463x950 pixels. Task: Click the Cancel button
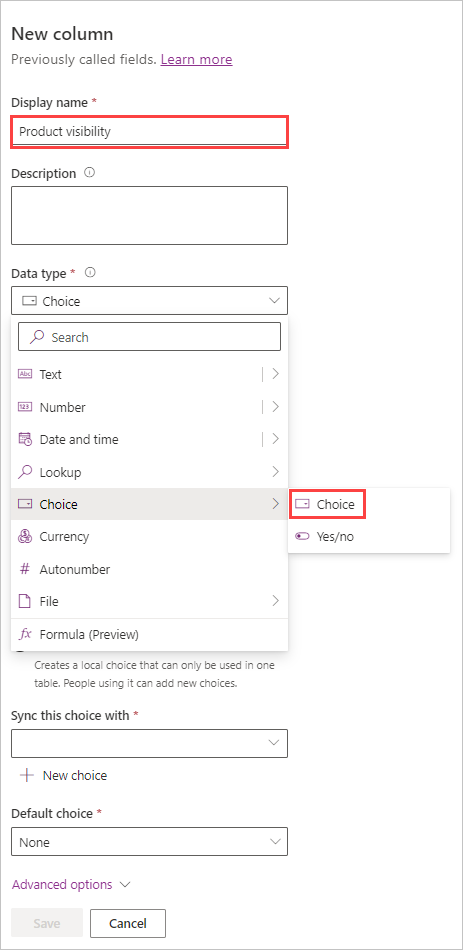click(x=128, y=923)
